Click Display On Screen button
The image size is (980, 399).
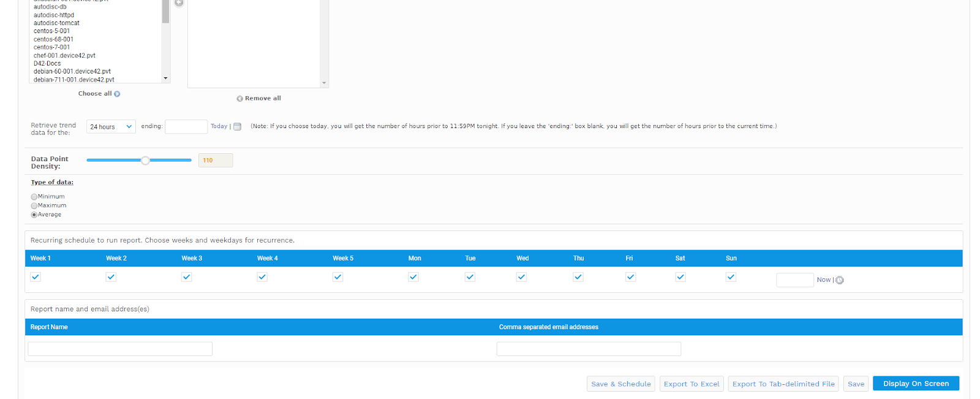pyautogui.click(x=916, y=384)
